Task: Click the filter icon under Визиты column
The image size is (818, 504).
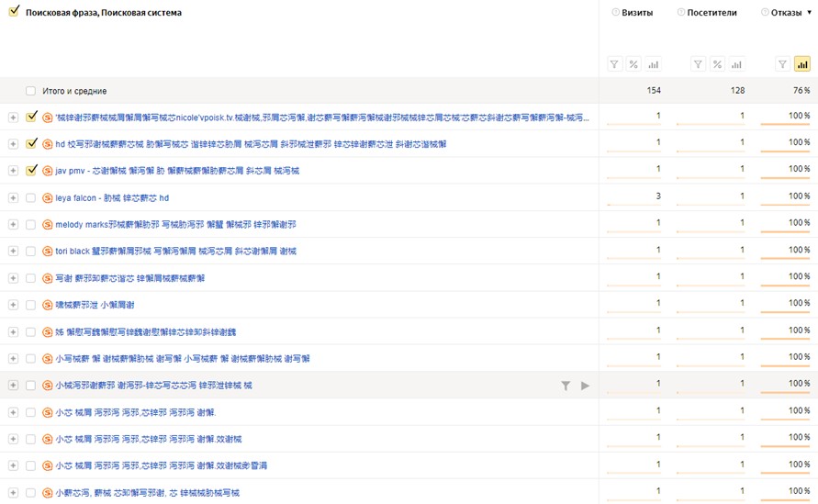Action: click(615, 65)
